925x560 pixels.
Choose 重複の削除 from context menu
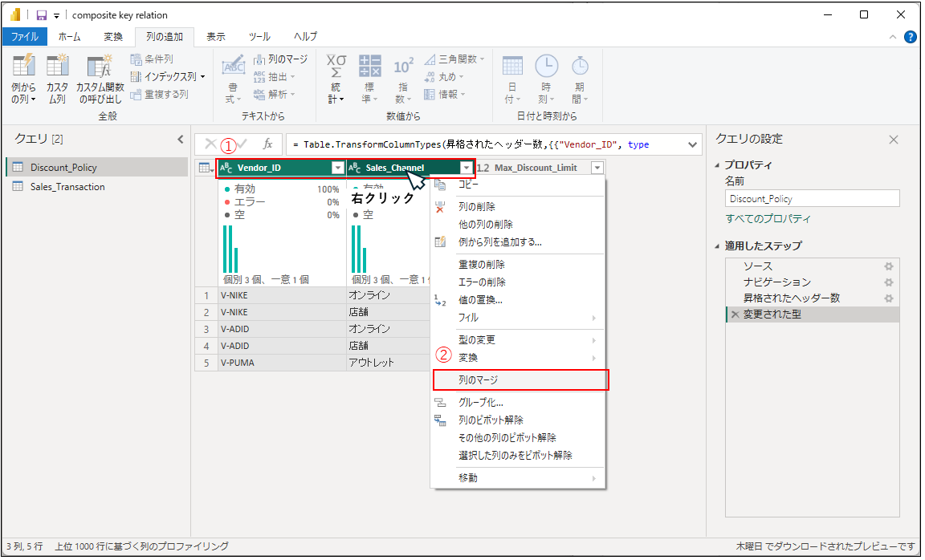481,265
